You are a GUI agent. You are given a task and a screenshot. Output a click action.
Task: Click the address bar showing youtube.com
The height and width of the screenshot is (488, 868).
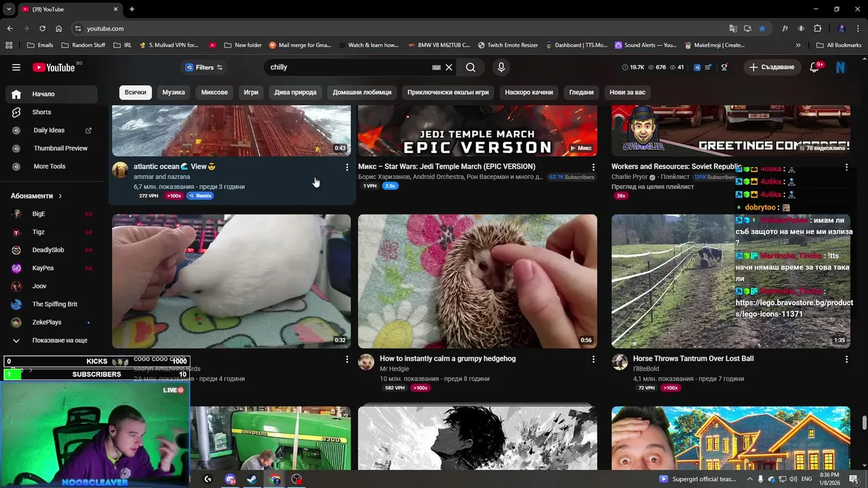400,28
